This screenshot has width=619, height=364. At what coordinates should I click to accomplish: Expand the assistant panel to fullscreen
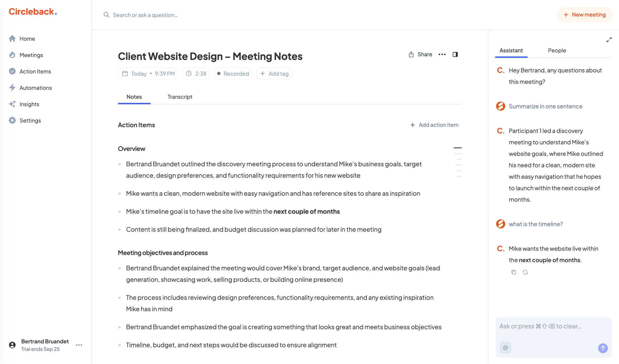[x=609, y=40]
